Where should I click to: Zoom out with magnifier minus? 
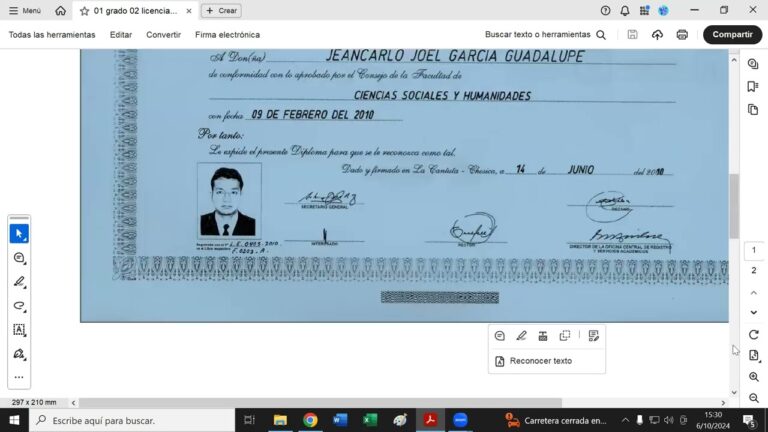pos(754,398)
